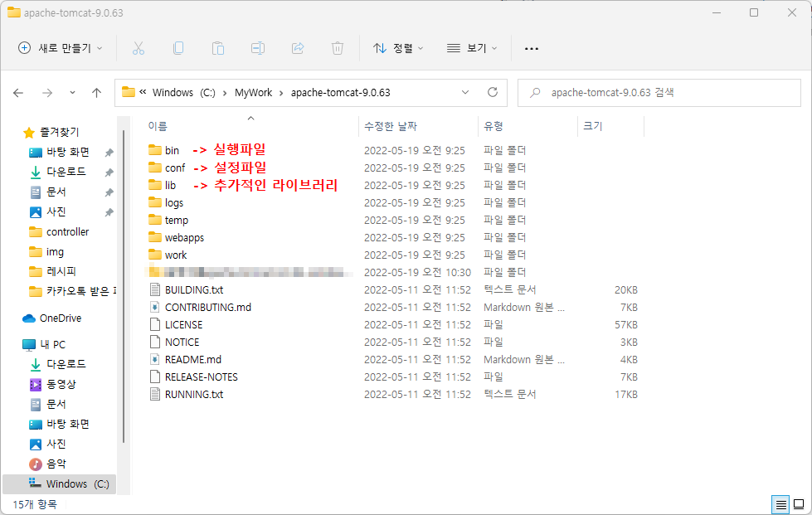The width and height of the screenshot is (812, 515).
Task: Unpin 사진 with its pin icon
Action: (x=109, y=212)
